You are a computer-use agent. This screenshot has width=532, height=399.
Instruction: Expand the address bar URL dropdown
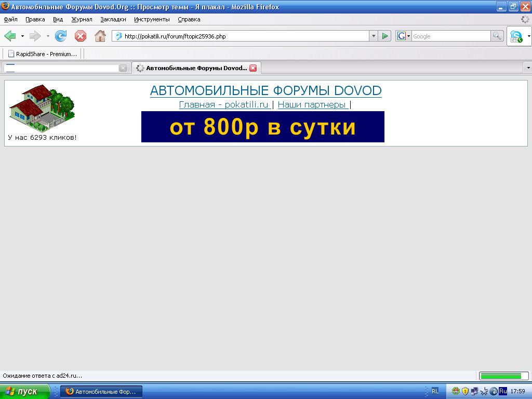point(374,36)
